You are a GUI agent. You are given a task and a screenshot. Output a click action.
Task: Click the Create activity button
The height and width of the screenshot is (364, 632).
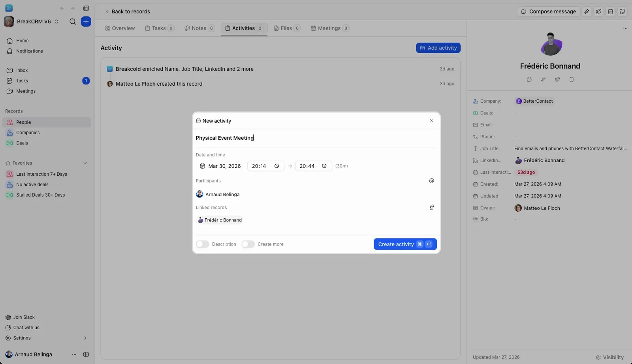click(405, 244)
